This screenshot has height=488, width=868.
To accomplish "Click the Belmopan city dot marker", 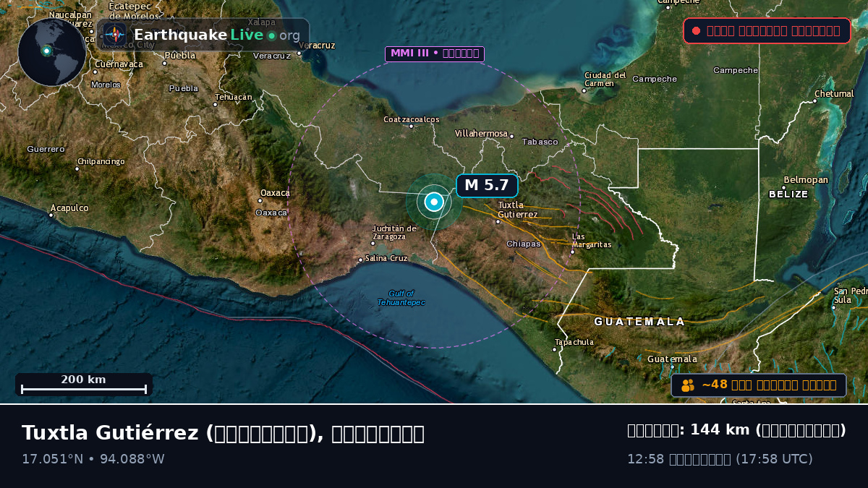I will [784, 187].
